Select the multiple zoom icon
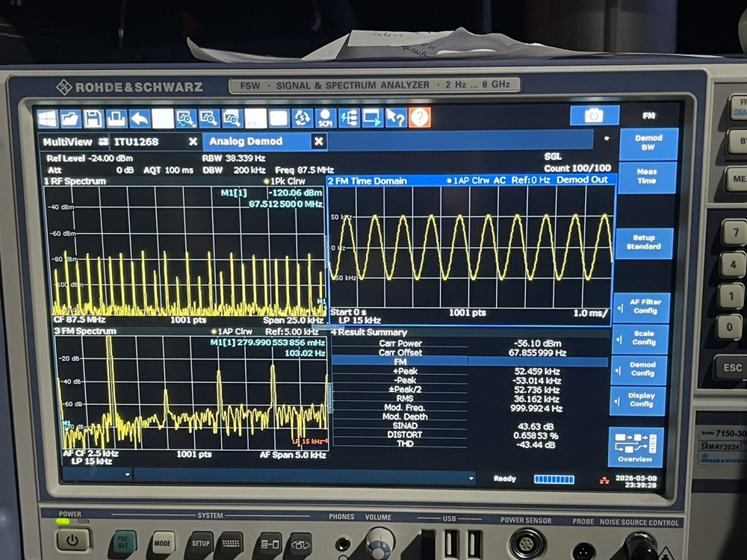747x560 pixels. coord(232,119)
